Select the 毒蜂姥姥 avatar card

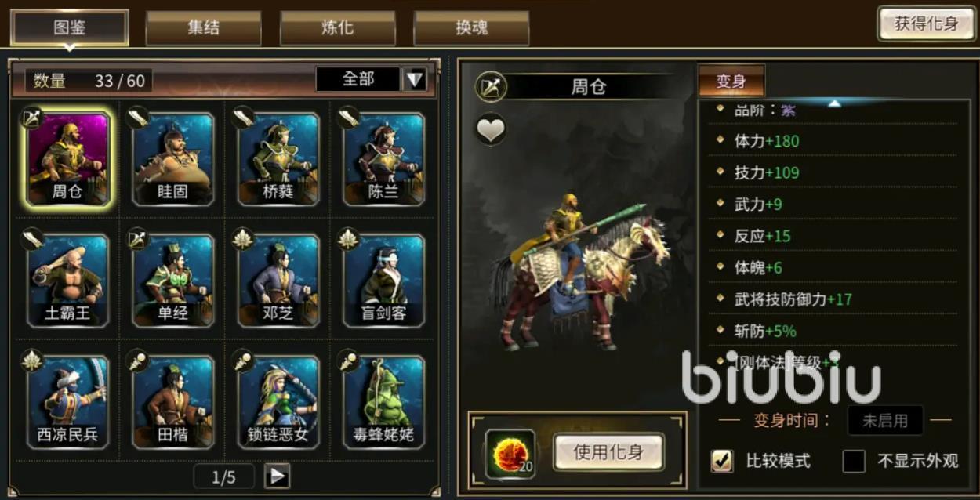click(x=383, y=402)
